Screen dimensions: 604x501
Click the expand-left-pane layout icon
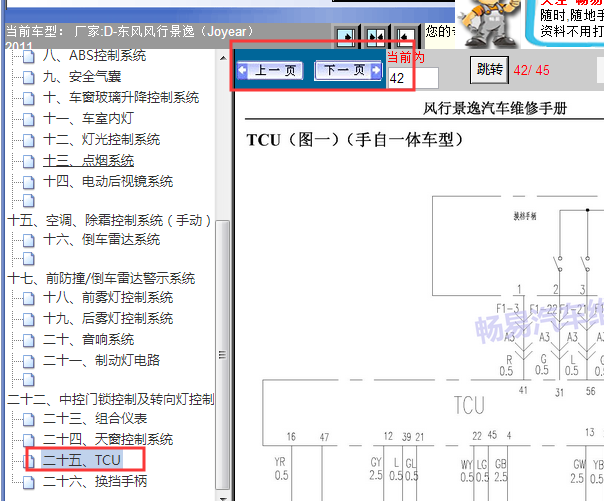tap(346, 37)
